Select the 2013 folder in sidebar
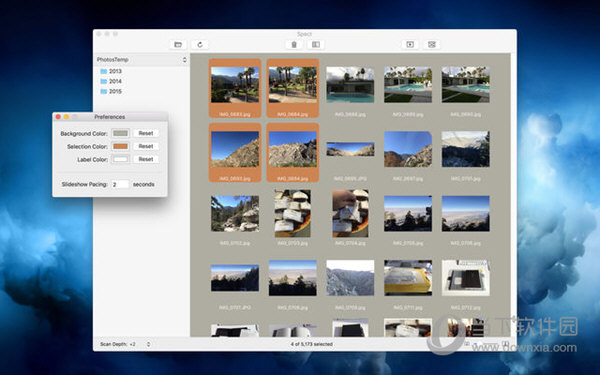The height and width of the screenshot is (375, 600). point(111,71)
